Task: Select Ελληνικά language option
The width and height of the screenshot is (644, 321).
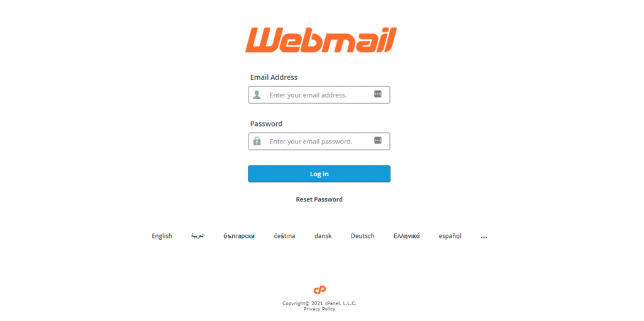Action: click(x=407, y=236)
